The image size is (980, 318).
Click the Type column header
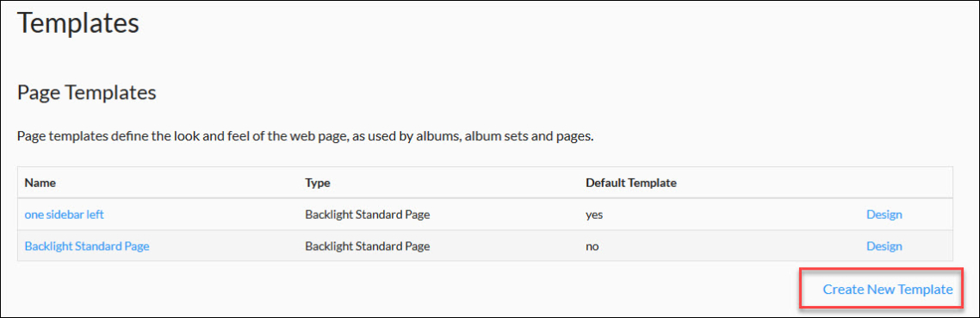coord(318,184)
